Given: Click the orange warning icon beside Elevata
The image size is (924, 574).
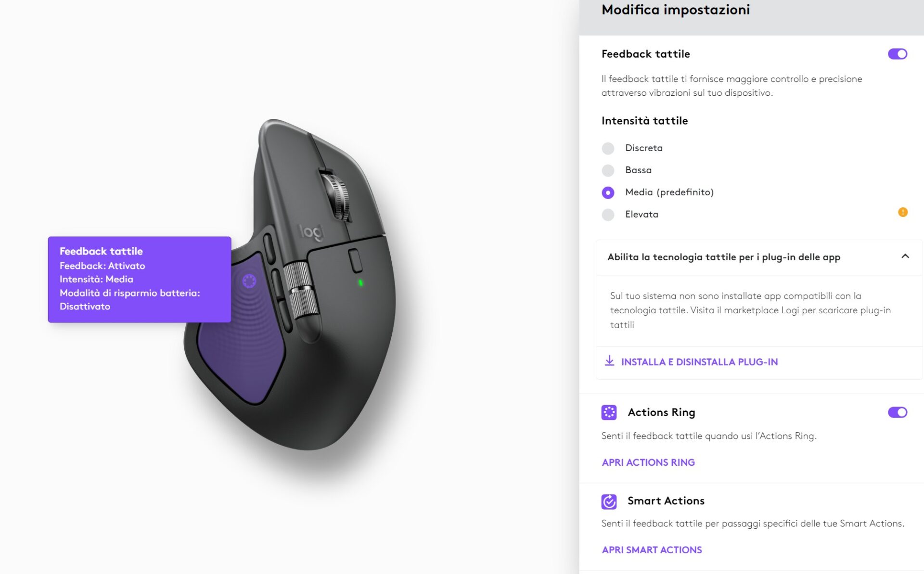Looking at the screenshot, I should (x=903, y=212).
